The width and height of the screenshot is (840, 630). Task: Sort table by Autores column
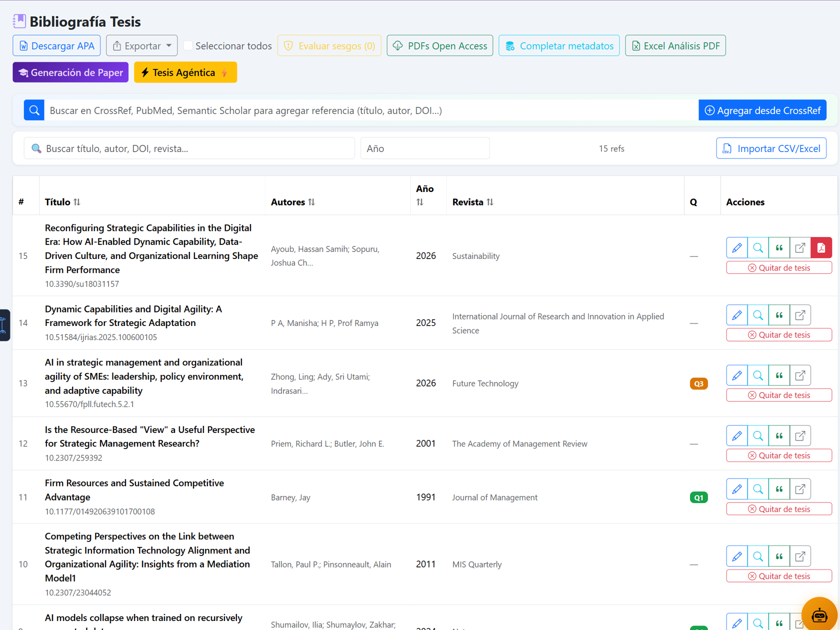pyautogui.click(x=311, y=202)
